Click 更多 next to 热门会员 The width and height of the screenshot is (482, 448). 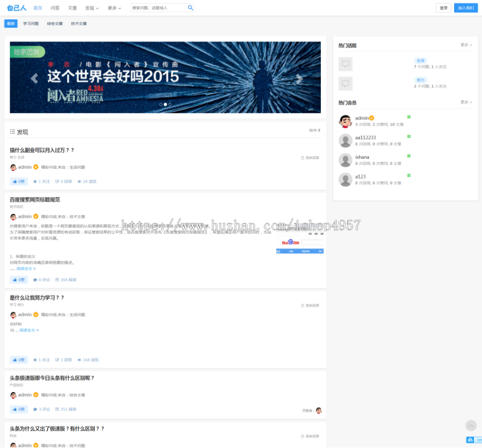click(x=466, y=102)
